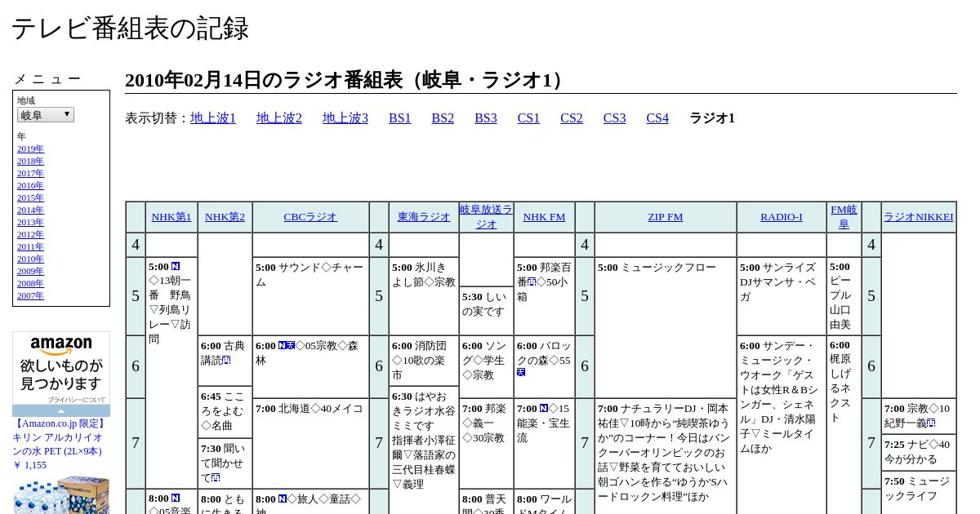The width and height of the screenshot is (980, 514).
Task: Switch display to CS3
Action: tap(615, 118)
